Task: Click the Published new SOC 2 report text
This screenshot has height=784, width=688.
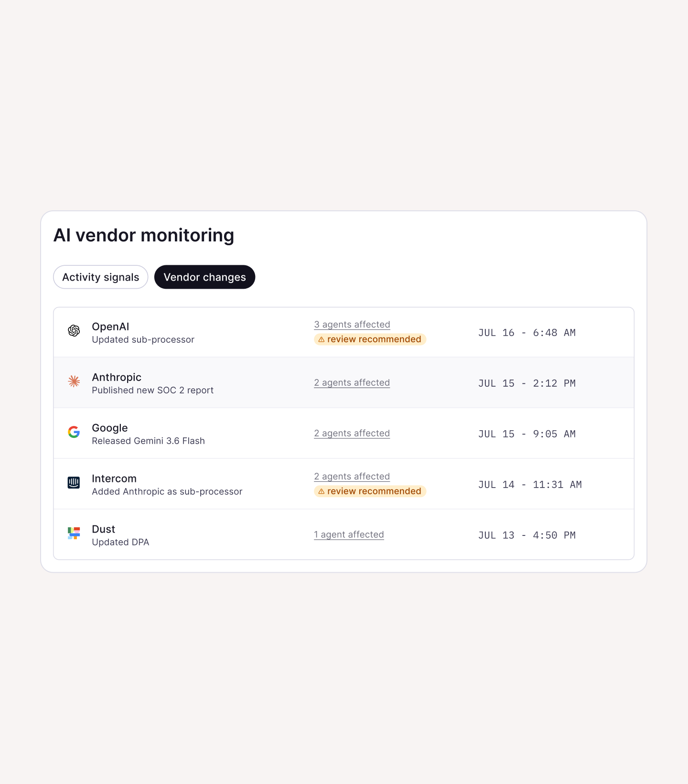Action: click(153, 391)
